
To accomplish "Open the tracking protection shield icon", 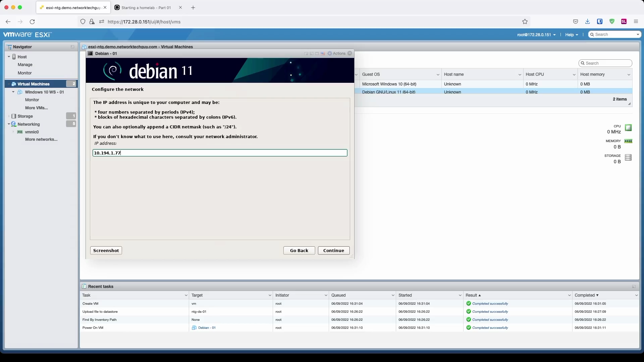I will (x=83, y=22).
